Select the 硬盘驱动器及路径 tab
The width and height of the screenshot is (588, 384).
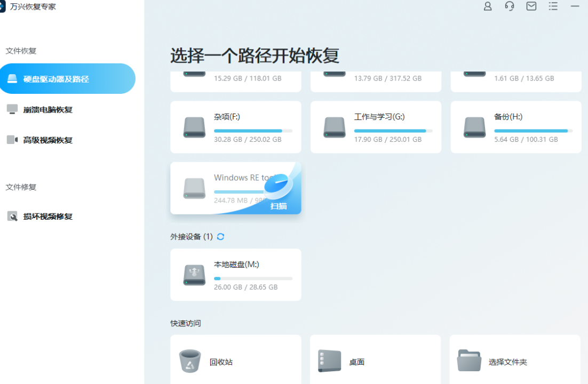click(x=67, y=79)
